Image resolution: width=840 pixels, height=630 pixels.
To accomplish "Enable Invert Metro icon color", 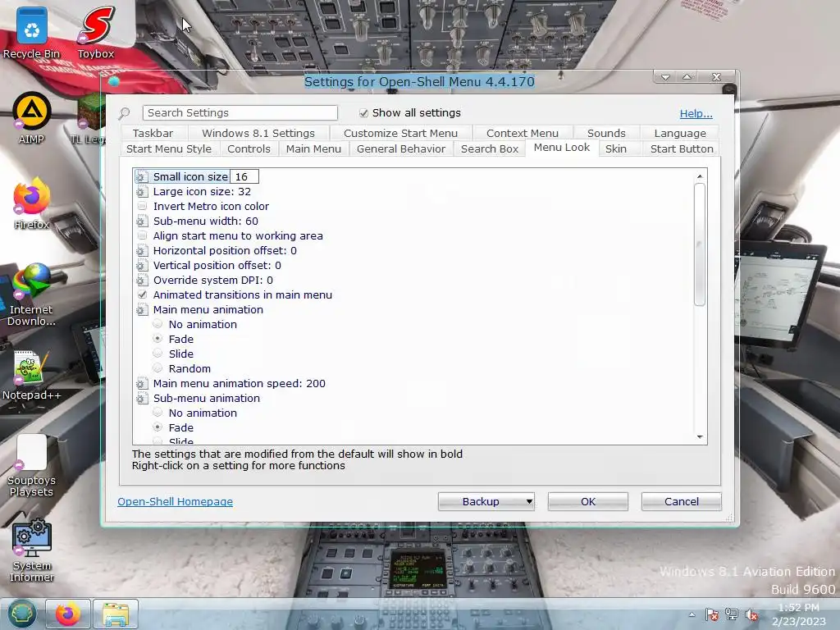I will click(142, 206).
